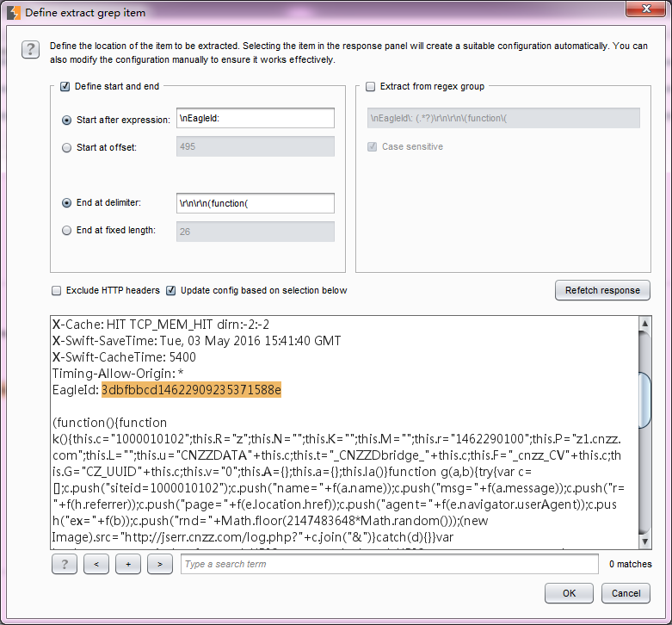This screenshot has width=672, height=625.
Task: Go to next search match arrow
Action: coord(160,564)
